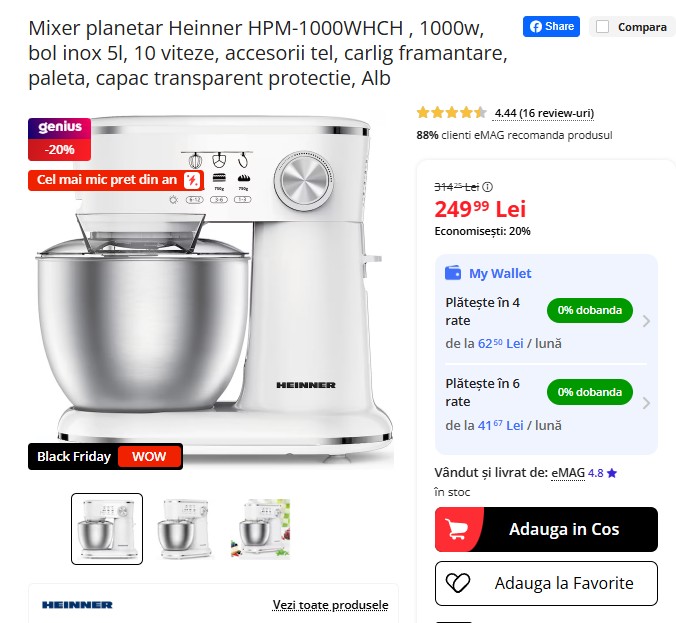Select the second mixer thumbnail
The height and width of the screenshot is (623, 676).
184,529
